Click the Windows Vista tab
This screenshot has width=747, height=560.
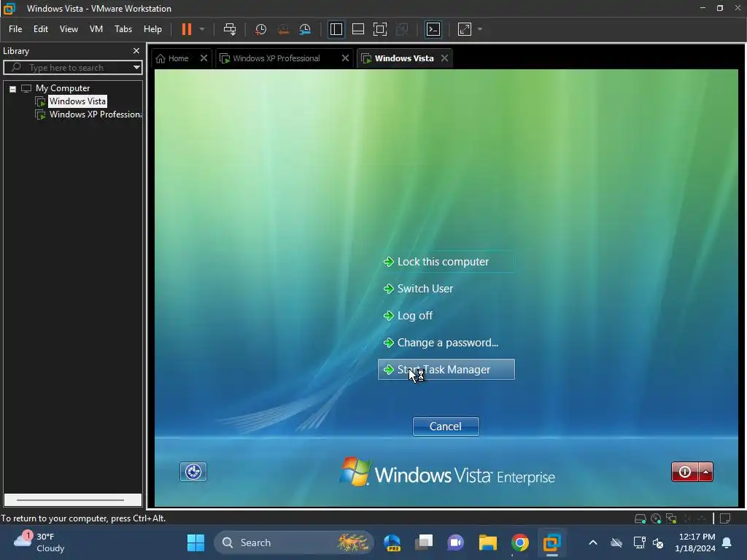tap(404, 58)
